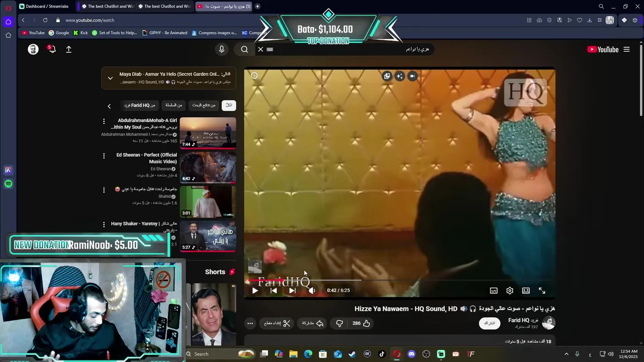Open 'GIPHY - Be Animated' bookmark
The image size is (644, 362).
tap(165, 33)
